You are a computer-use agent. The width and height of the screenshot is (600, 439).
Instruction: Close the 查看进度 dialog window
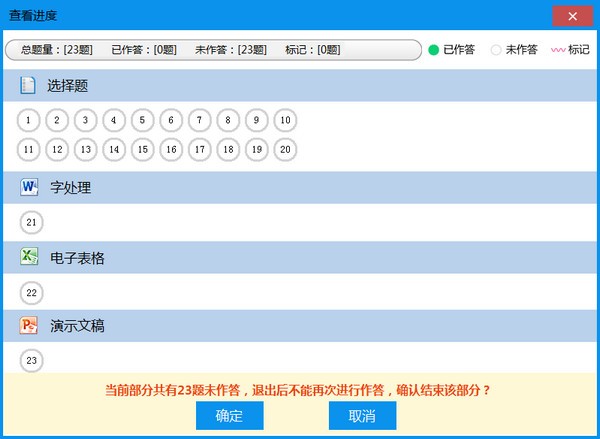pos(571,16)
